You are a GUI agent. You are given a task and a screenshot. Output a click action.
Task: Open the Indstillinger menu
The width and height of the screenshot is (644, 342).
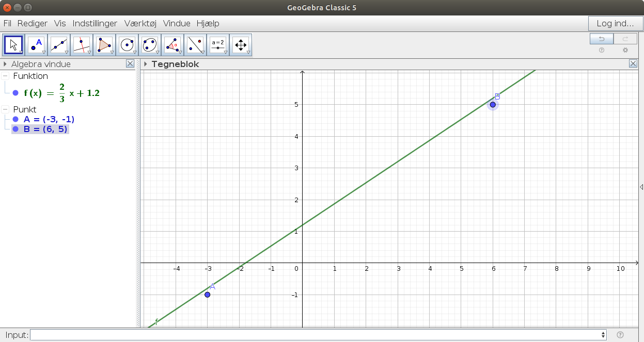point(95,23)
